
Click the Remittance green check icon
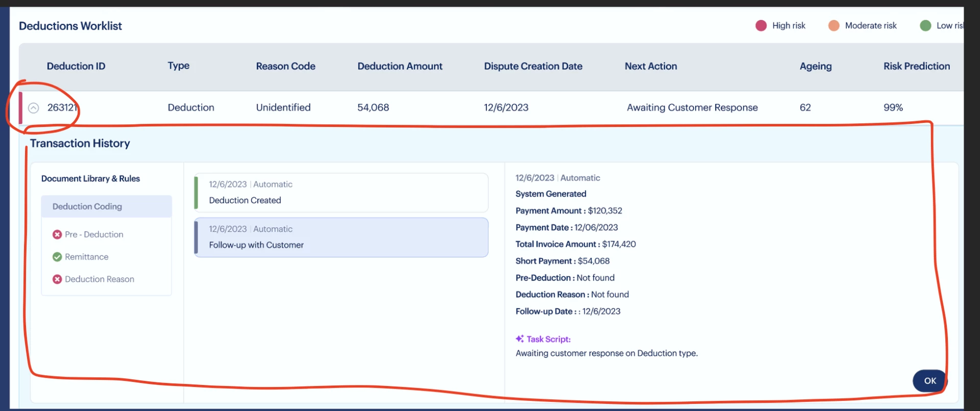[57, 257]
